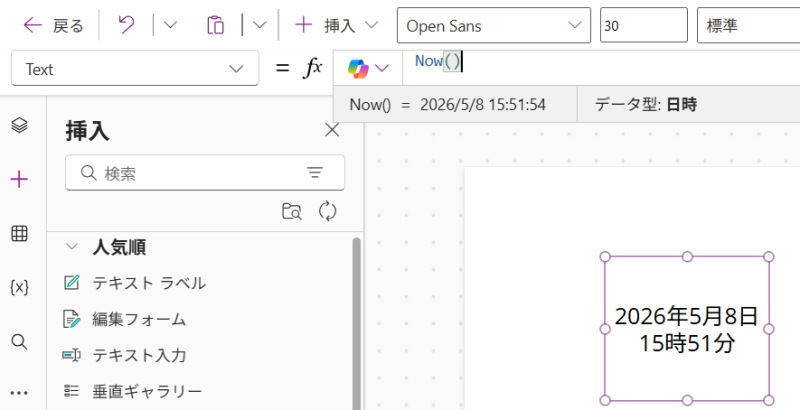Open the more options ellipsis in left rail

coord(19,393)
